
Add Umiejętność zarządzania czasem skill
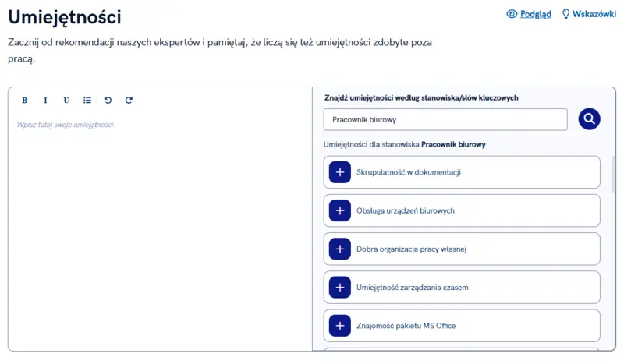point(340,287)
